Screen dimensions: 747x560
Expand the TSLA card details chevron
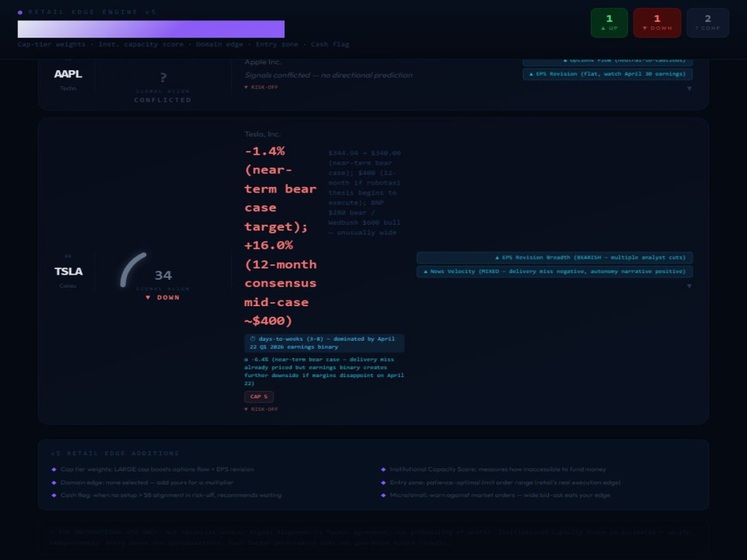(x=689, y=286)
